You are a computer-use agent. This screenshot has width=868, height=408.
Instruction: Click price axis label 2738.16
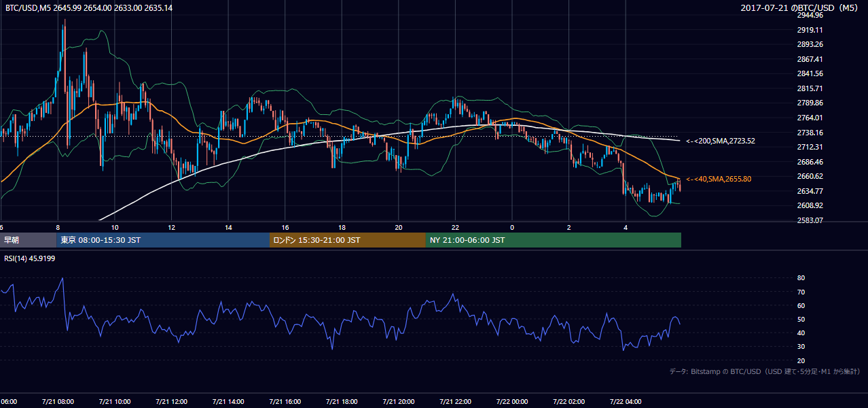[810, 133]
